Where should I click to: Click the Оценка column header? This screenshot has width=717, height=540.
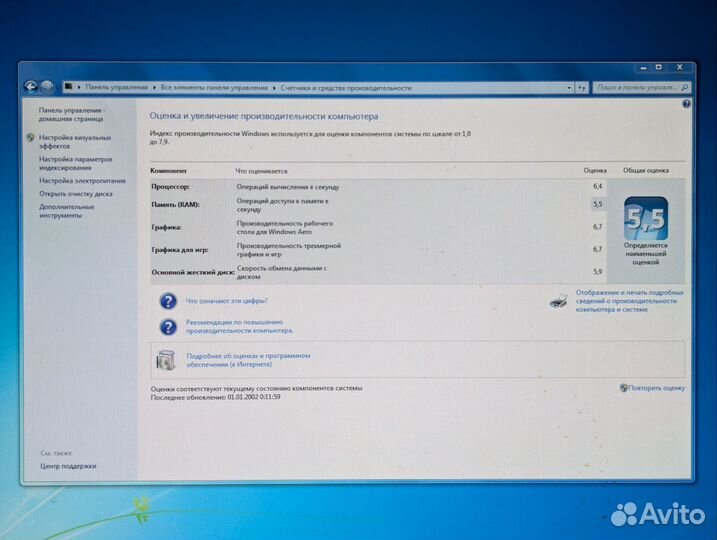tap(595, 170)
